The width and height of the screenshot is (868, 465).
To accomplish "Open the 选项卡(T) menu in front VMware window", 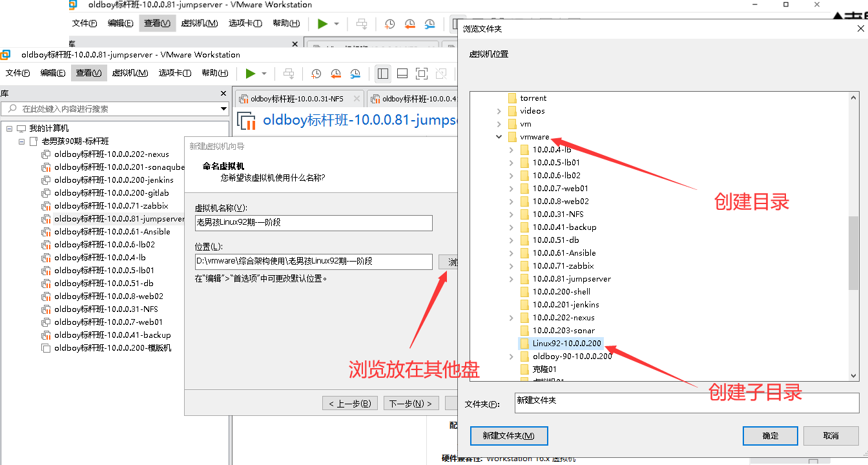I will click(175, 73).
